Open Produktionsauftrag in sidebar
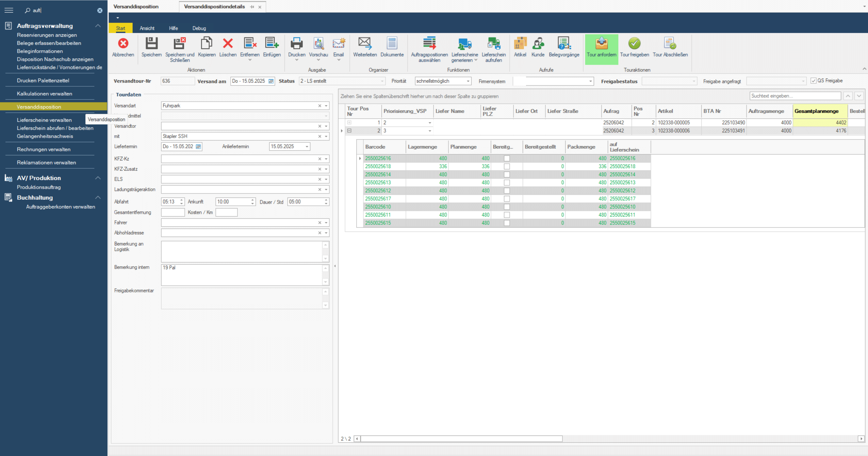Screen dimensions: 868x456 click(39, 187)
